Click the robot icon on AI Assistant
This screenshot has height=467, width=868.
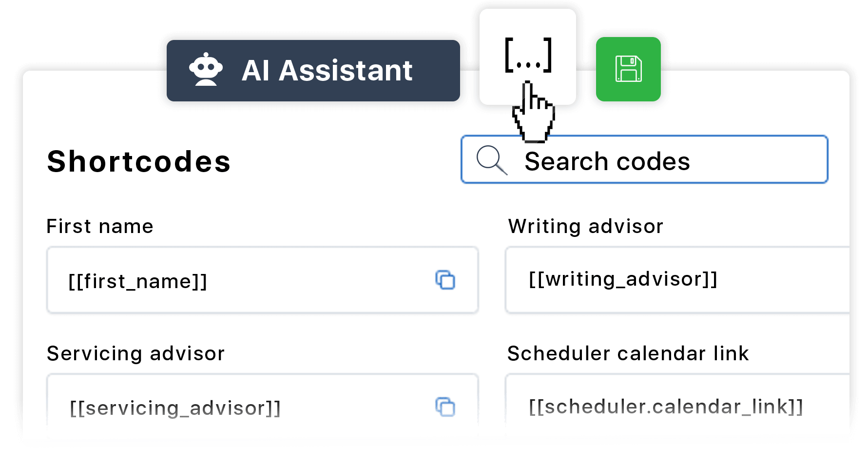[x=206, y=70]
